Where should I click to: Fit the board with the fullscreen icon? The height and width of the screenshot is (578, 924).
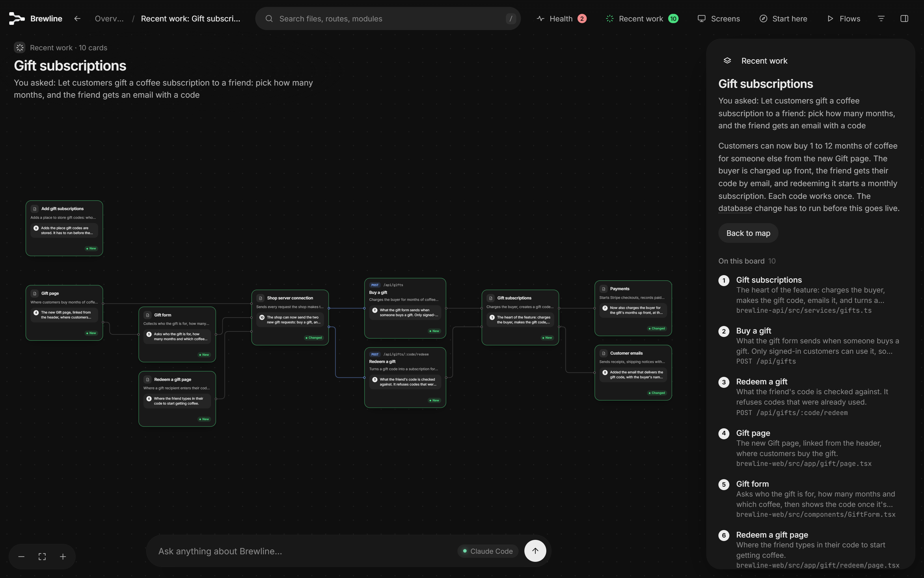[x=42, y=557]
